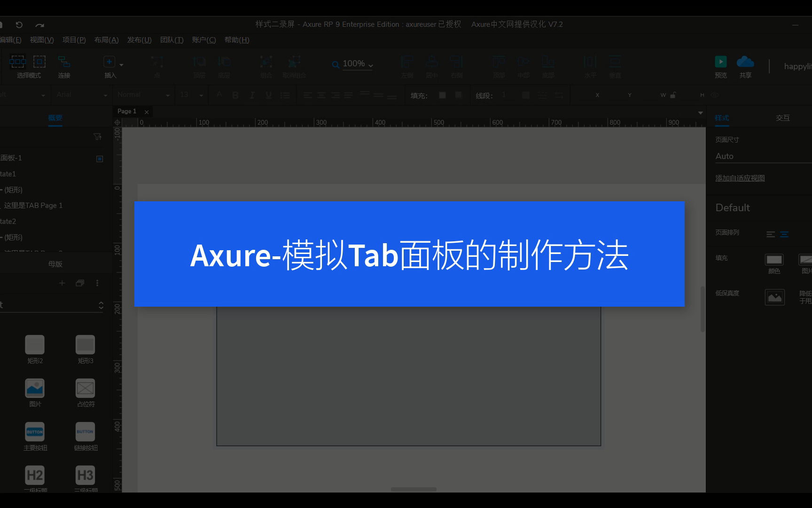Toggle underline text formatting
This screenshot has width=812, height=508.
tap(269, 95)
